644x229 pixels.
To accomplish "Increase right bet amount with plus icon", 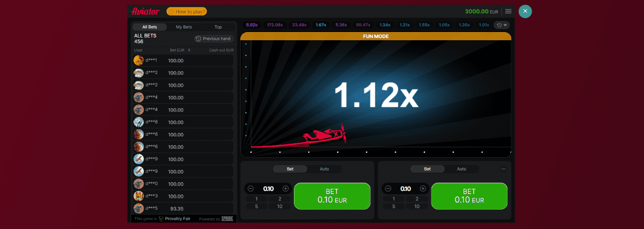I will [422, 188].
